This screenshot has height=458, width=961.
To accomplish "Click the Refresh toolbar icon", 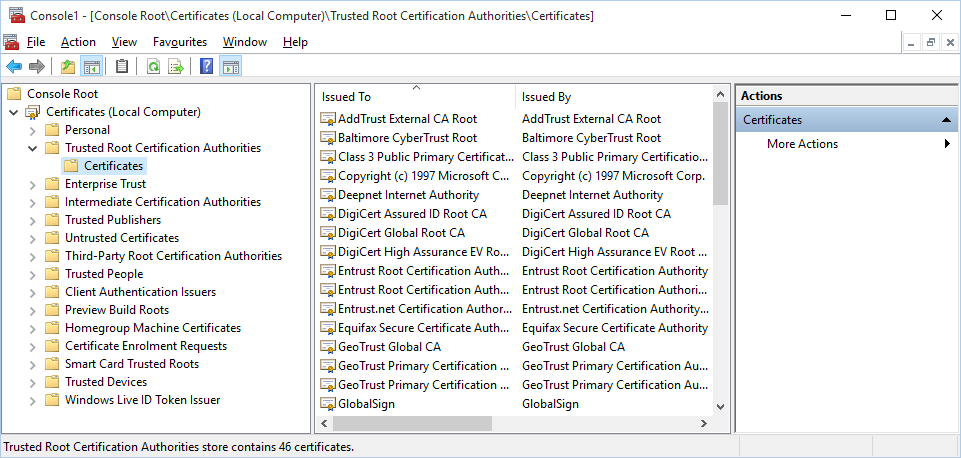I will [x=153, y=67].
